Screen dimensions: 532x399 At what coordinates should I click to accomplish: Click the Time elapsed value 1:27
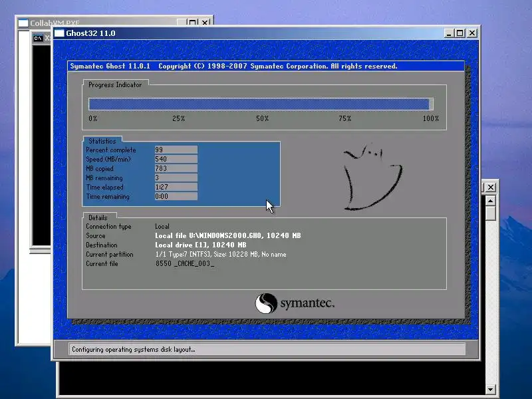[176, 187]
